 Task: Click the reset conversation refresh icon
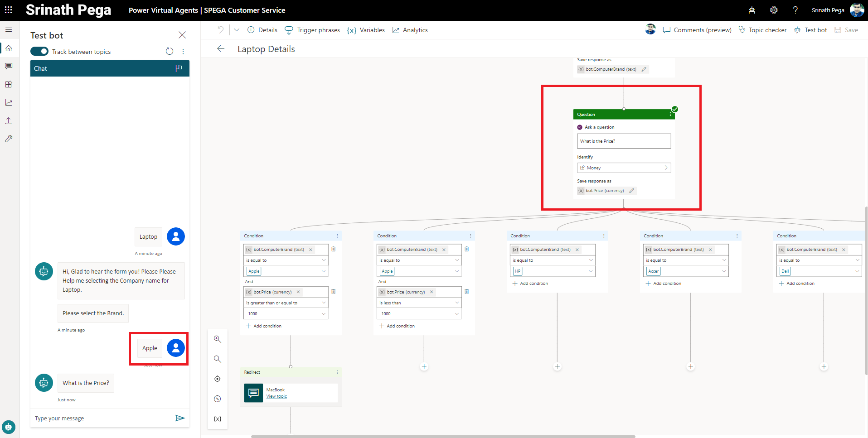[x=170, y=52]
